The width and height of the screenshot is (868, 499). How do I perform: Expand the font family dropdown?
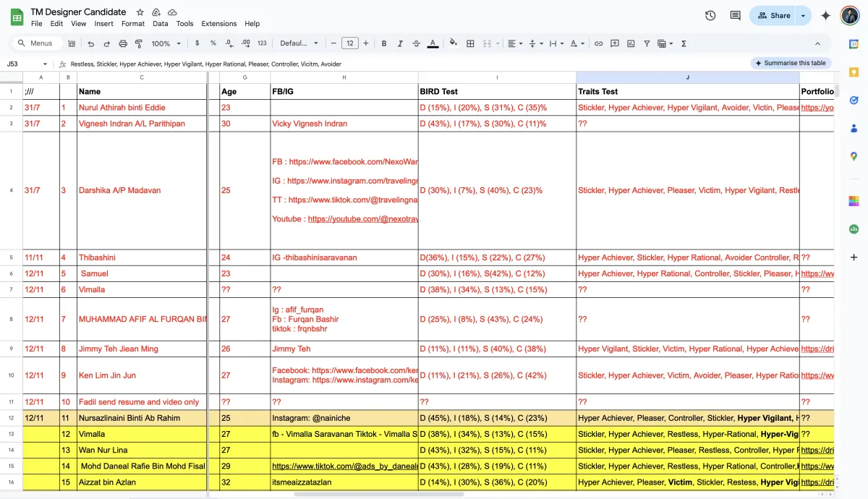(299, 43)
